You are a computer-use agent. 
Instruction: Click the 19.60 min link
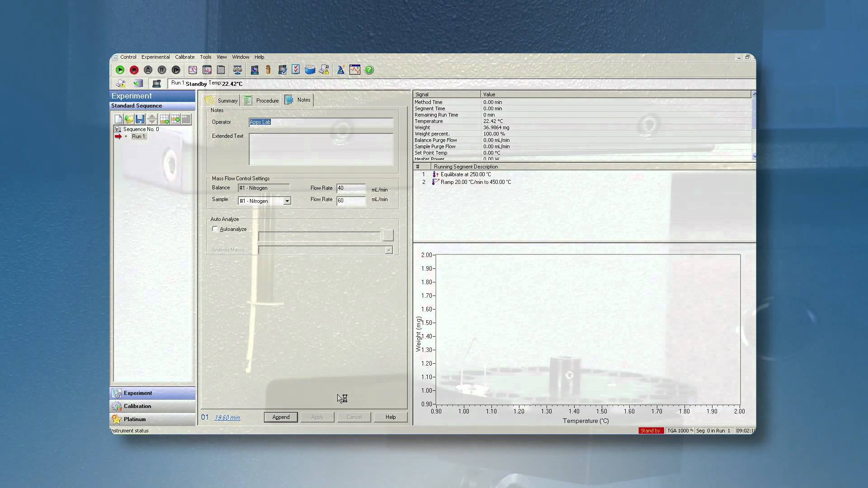coord(226,418)
